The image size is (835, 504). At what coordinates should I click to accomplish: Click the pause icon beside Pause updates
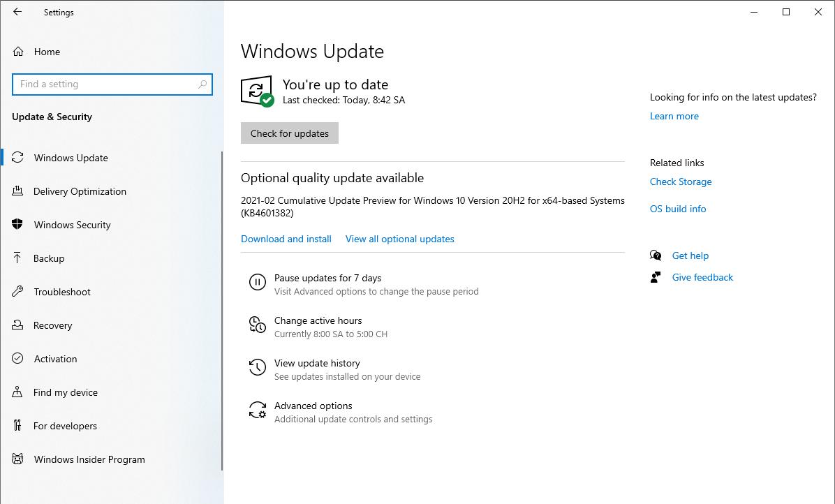257,282
